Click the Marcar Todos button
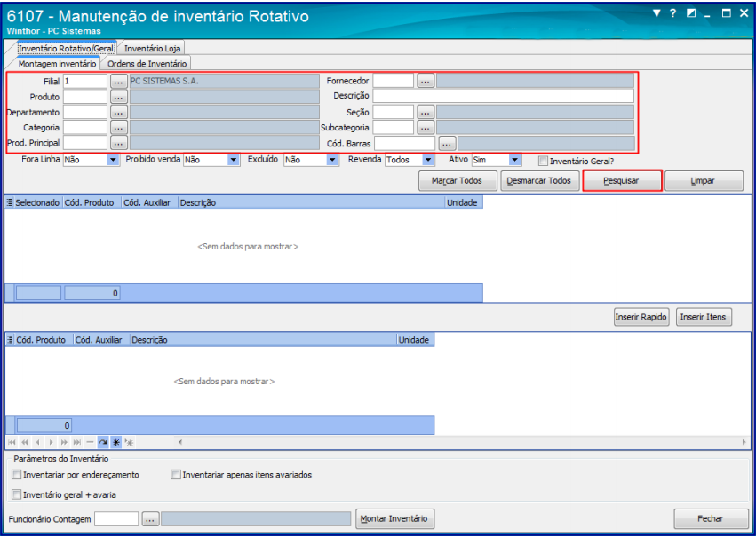Image resolution: width=756 pixels, height=537 pixels. pos(458,181)
